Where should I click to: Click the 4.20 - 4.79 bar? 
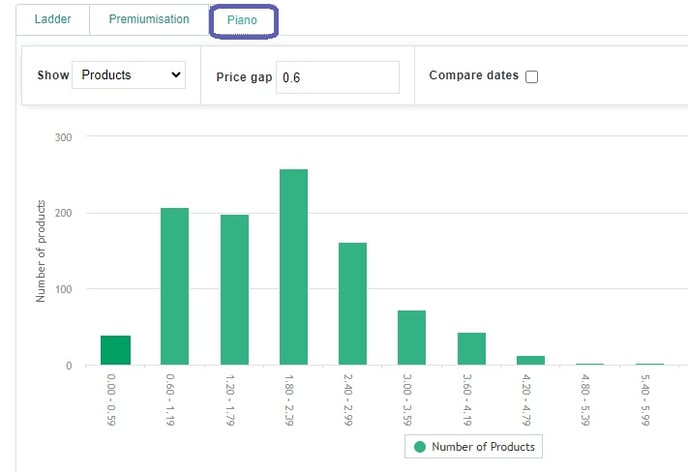530,360
